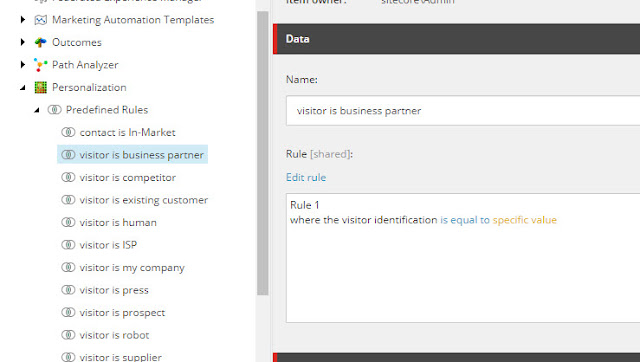The height and width of the screenshot is (362, 640).
Task: Click the Path Analyzer icon
Action: pos(40,65)
